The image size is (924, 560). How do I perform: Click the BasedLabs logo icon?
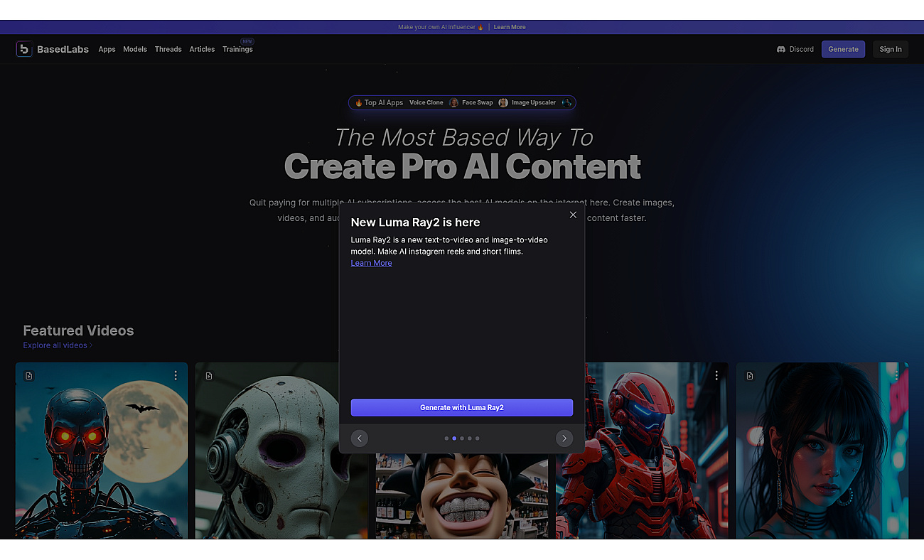pyautogui.click(x=24, y=49)
